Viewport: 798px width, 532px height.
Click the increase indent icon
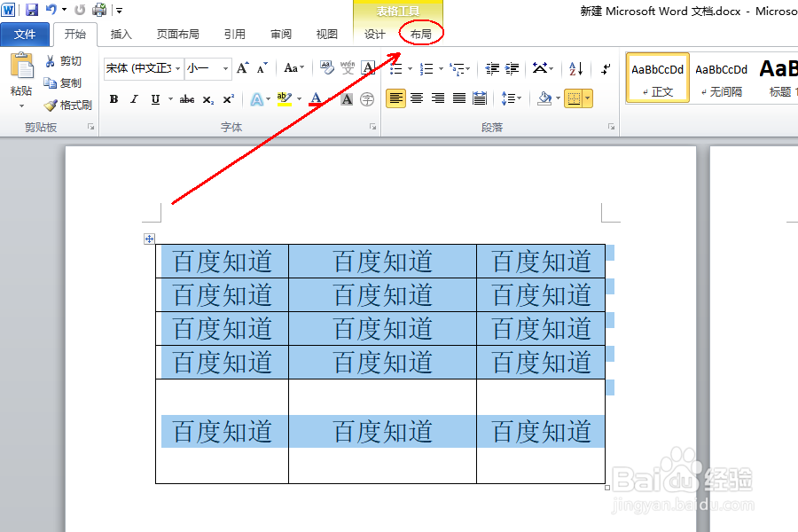512,68
